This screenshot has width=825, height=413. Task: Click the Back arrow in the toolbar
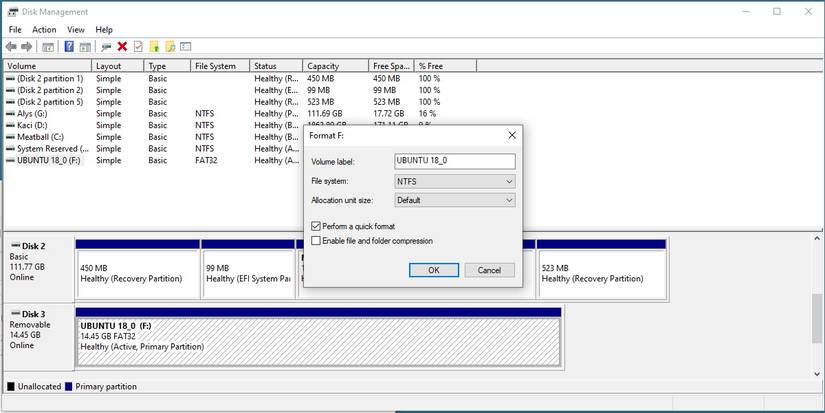(11, 47)
